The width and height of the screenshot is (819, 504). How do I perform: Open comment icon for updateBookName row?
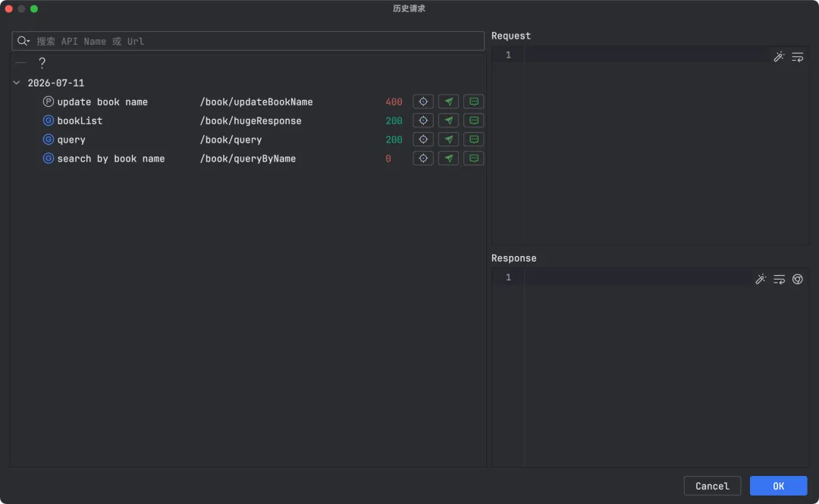click(x=474, y=102)
